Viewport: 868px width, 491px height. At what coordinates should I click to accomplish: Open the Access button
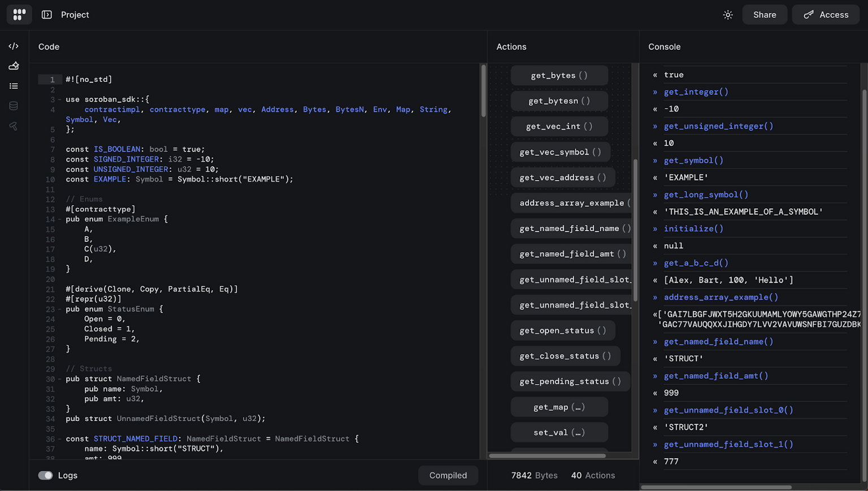825,15
